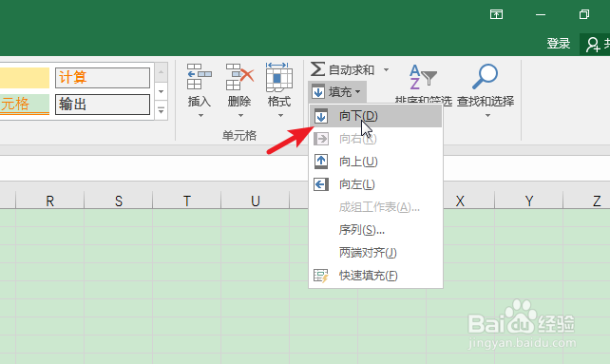The width and height of the screenshot is (610, 364).
Task: Select 向下(D) fill down menu item
Action: pos(375,116)
